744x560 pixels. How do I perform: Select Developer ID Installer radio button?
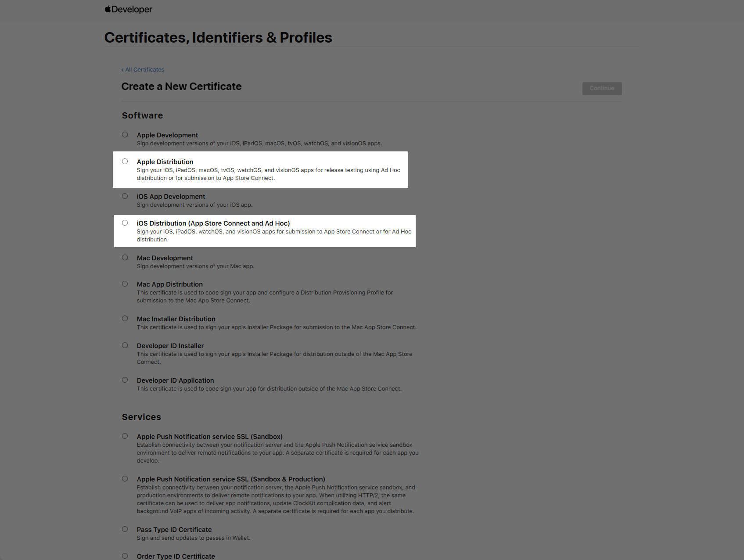click(125, 345)
